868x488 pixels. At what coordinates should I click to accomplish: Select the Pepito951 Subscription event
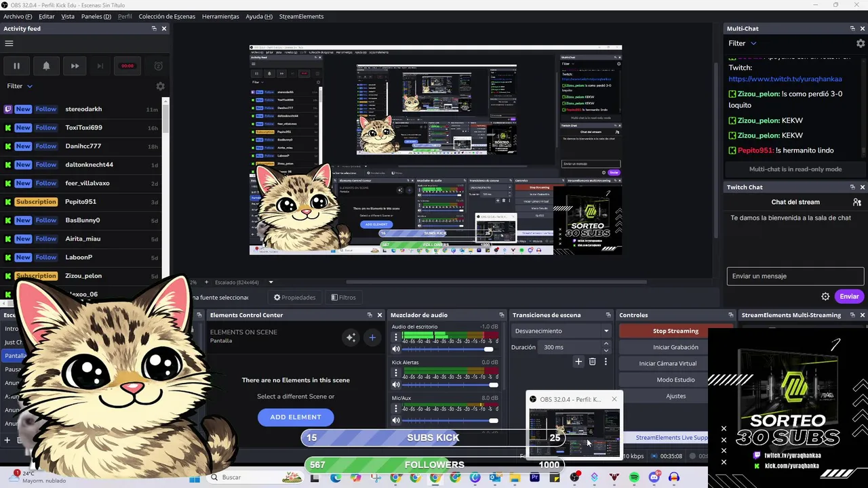coord(81,202)
